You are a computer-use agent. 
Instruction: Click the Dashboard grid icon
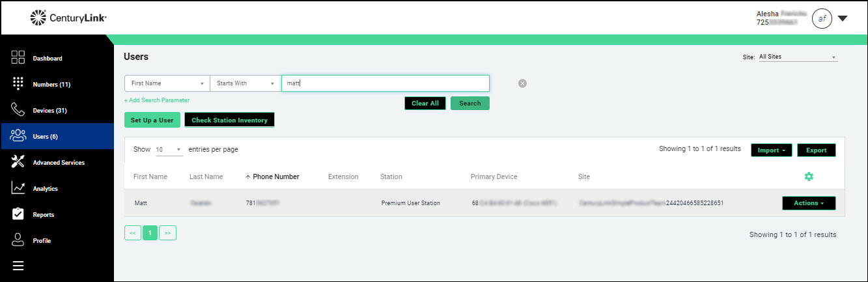[18, 58]
